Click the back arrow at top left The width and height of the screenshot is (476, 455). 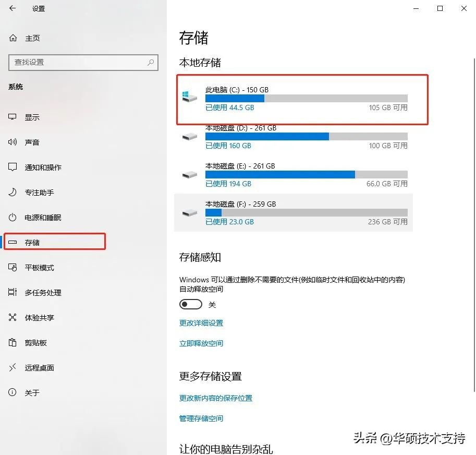point(11,8)
